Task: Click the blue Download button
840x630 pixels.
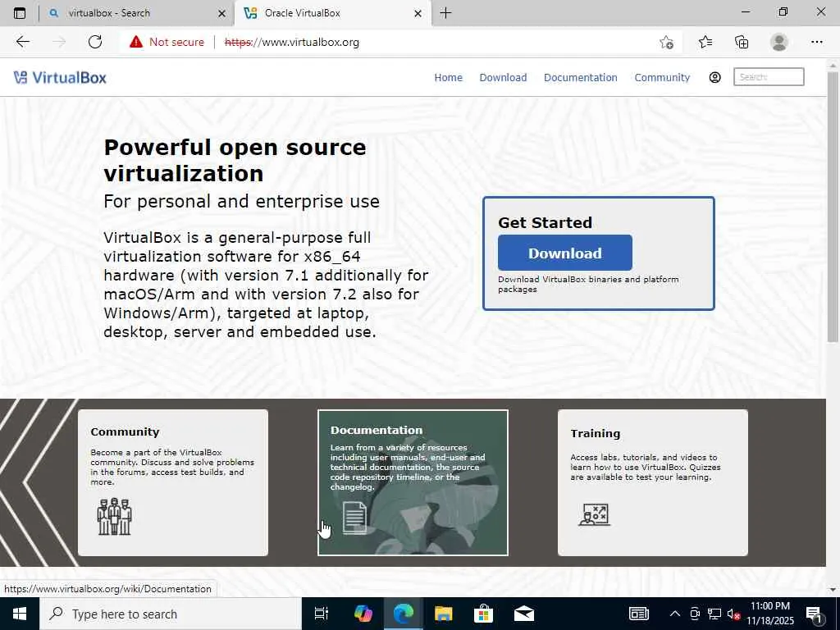Action: pos(564,253)
